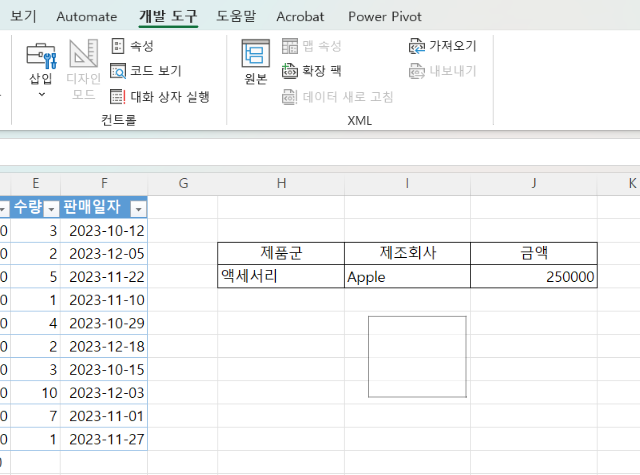Select the 액세서리 cell

click(x=281, y=277)
